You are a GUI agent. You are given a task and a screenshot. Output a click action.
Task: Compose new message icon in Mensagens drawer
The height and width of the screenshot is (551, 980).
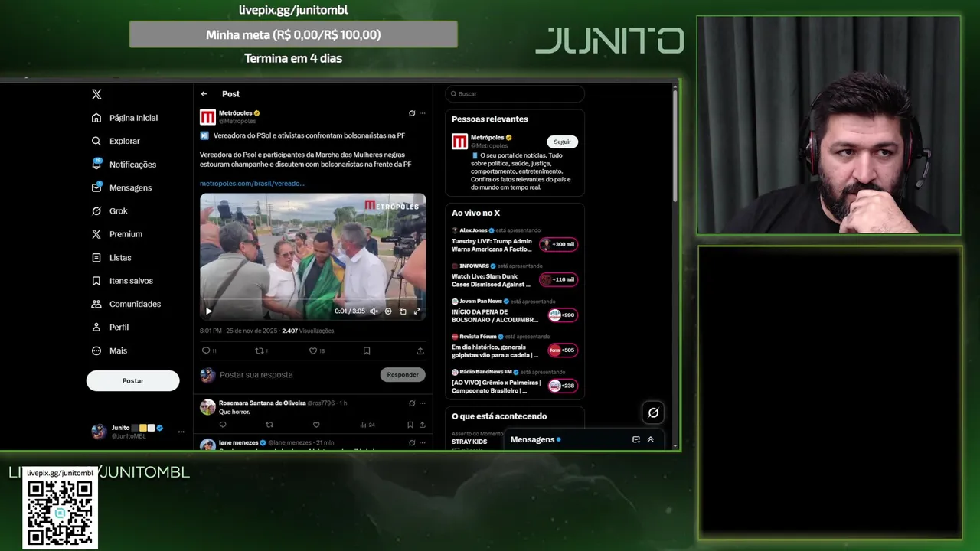click(x=636, y=439)
